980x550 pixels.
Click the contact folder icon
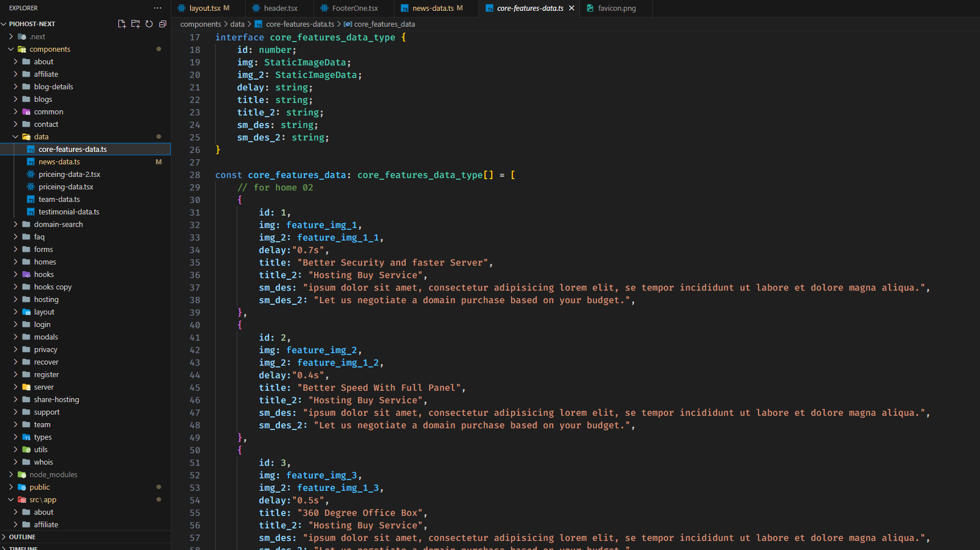click(26, 124)
